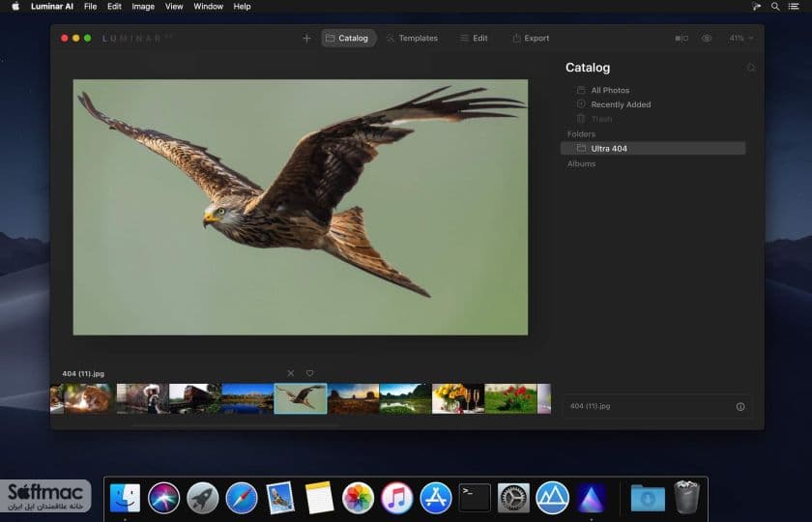Open the Image menu
The image size is (812, 522).
[x=143, y=6]
